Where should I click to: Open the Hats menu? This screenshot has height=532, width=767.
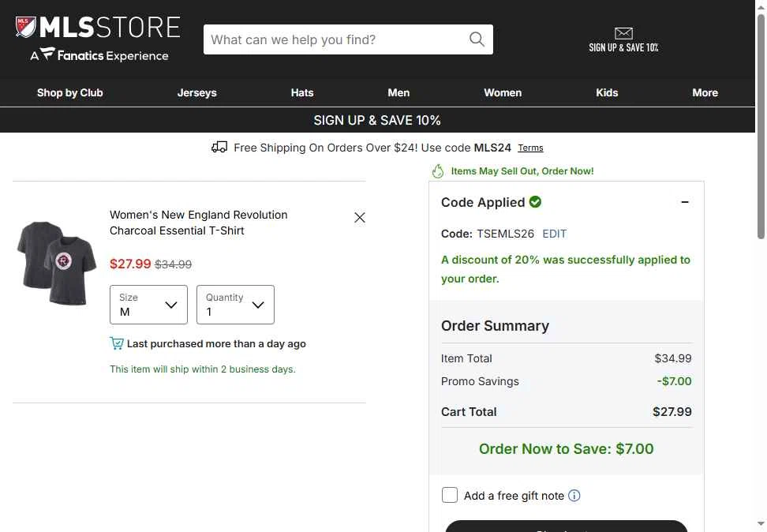click(302, 92)
